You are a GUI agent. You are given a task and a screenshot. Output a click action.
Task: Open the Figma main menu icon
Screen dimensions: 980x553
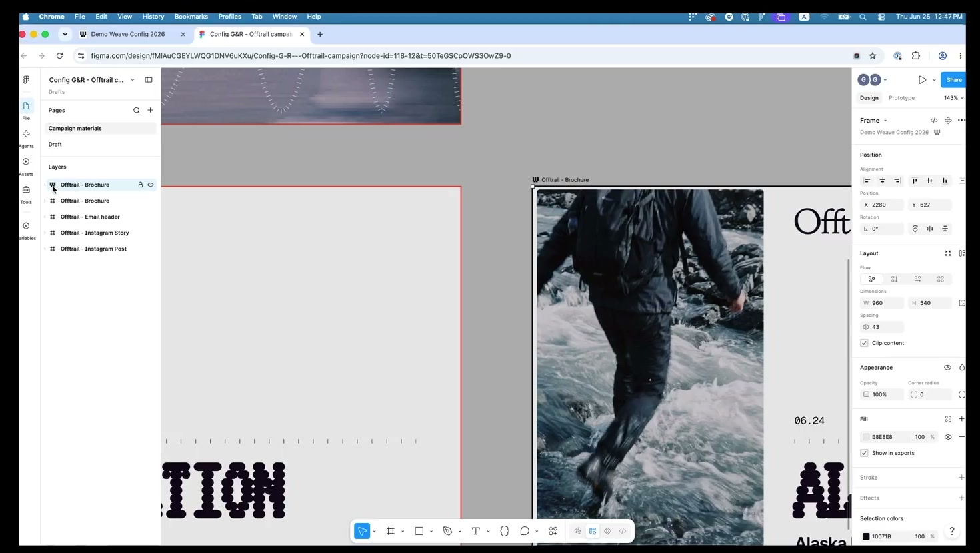tap(26, 79)
